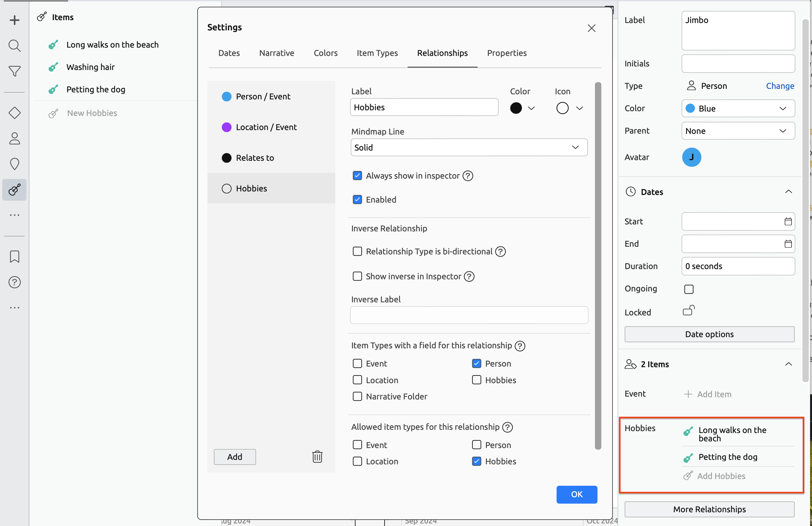Open the search magnifier in sidebar
The height and width of the screenshot is (526, 812).
click(x=14, y=45)
